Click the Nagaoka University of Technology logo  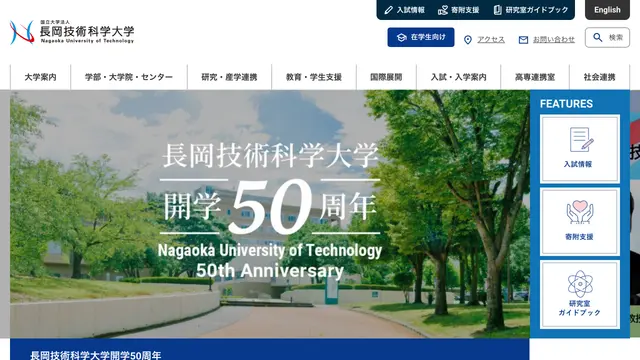point(72,32)
